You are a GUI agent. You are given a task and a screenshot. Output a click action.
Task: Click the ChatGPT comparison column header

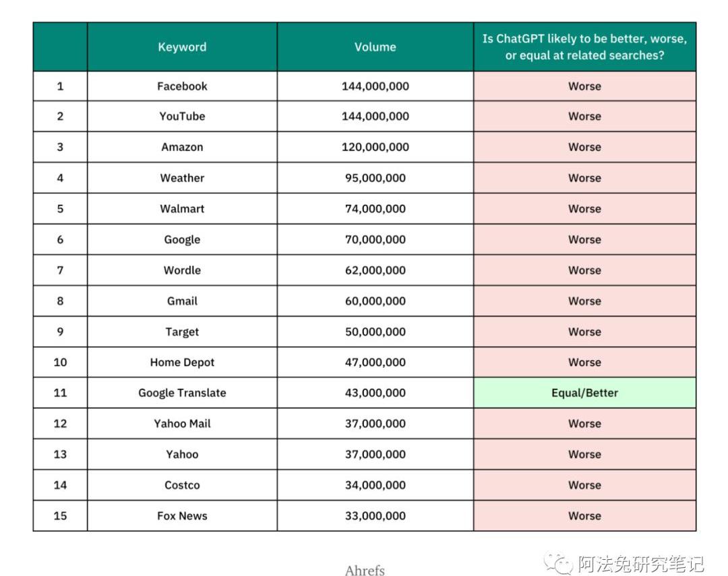pos(584,47)
